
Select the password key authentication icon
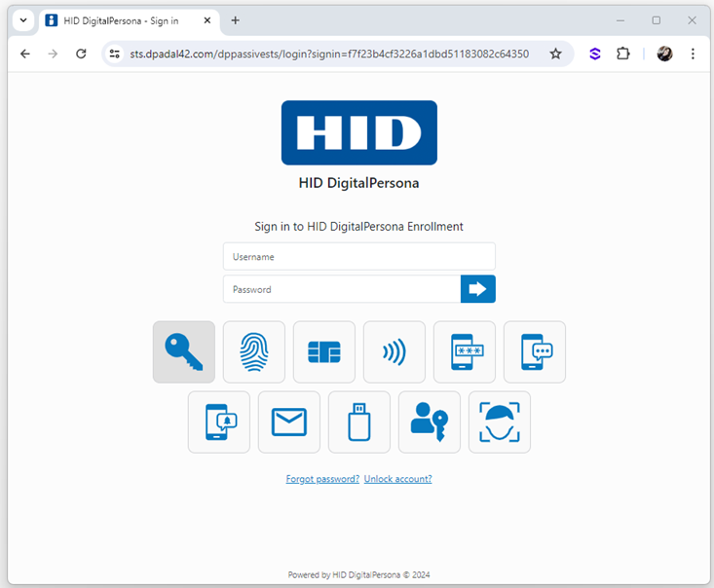click(184, 352)
